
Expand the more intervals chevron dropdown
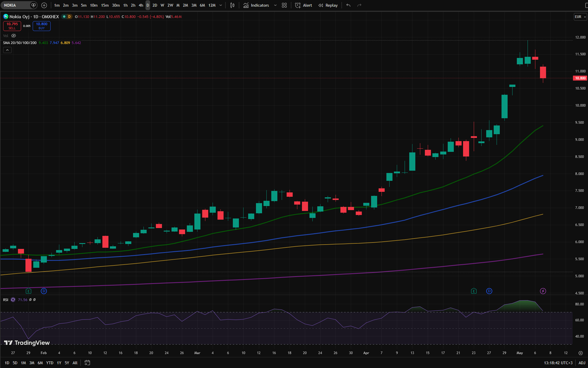coord(220,5)
